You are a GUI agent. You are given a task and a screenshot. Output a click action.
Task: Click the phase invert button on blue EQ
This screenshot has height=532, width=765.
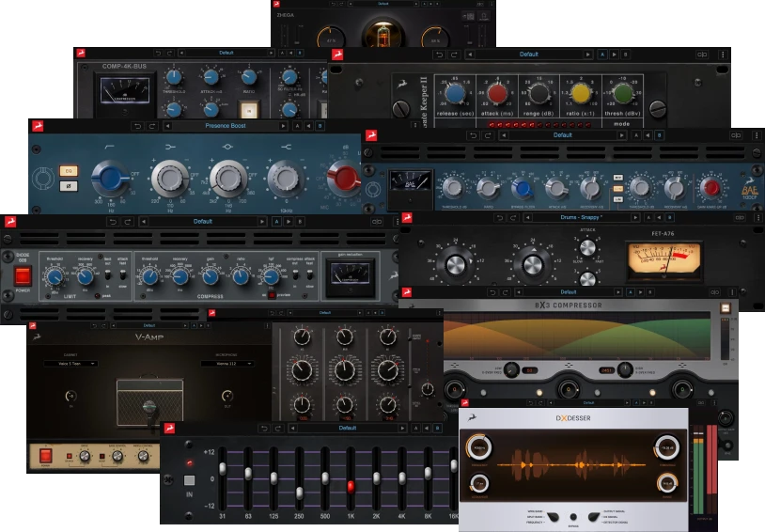pyautogui.click(x=68, y=185)
